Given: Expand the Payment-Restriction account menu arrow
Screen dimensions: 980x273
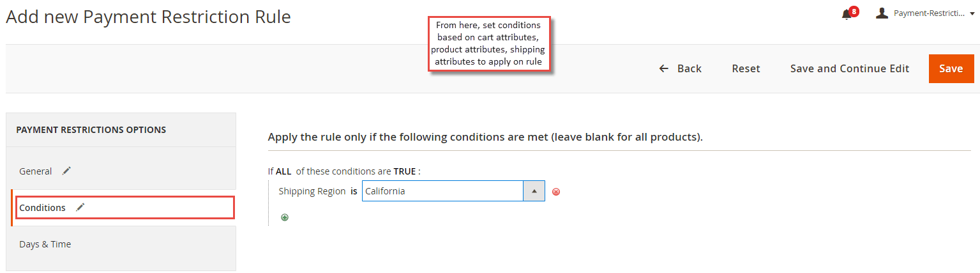Looking at the screenshot, I should tap(972, 13).
